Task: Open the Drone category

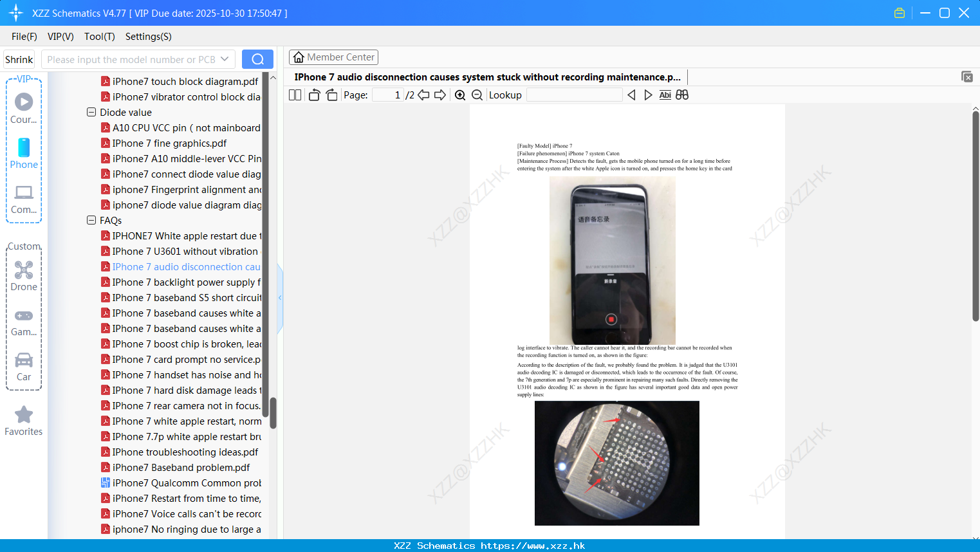Action: coord(24,276)
